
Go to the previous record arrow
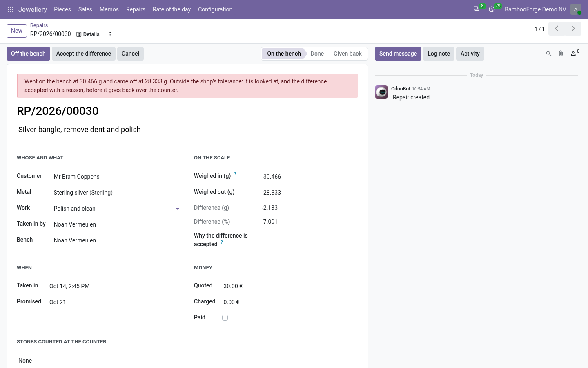tap(557, 29)
